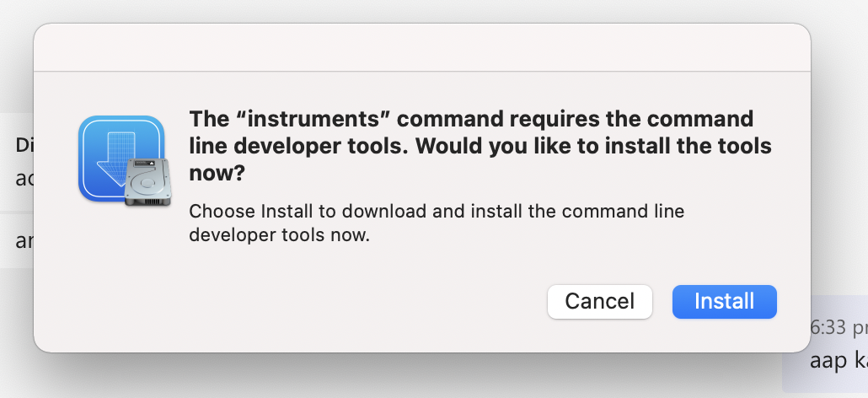This screenshot has height=398, width=868.
Task: Click the dialog's empty title bar
Action: [x=421, y=47]
